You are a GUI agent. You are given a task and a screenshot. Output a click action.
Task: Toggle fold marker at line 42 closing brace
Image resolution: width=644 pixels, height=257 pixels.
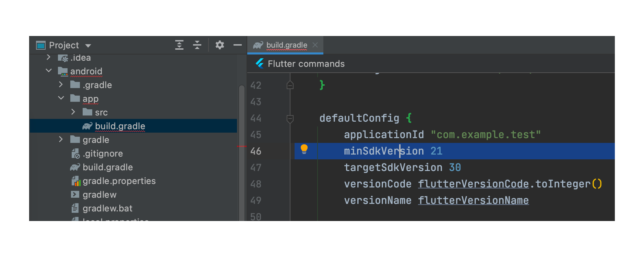(x=290, y=85)
